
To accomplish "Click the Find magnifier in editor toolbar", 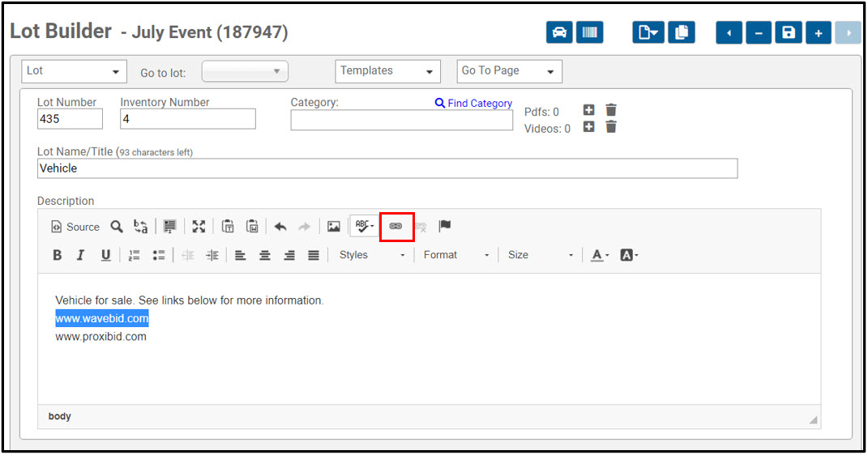I will 116,227.
